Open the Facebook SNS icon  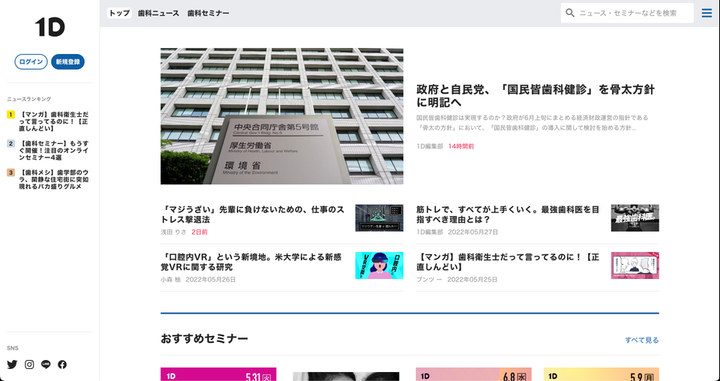click(x=62, y=364)
